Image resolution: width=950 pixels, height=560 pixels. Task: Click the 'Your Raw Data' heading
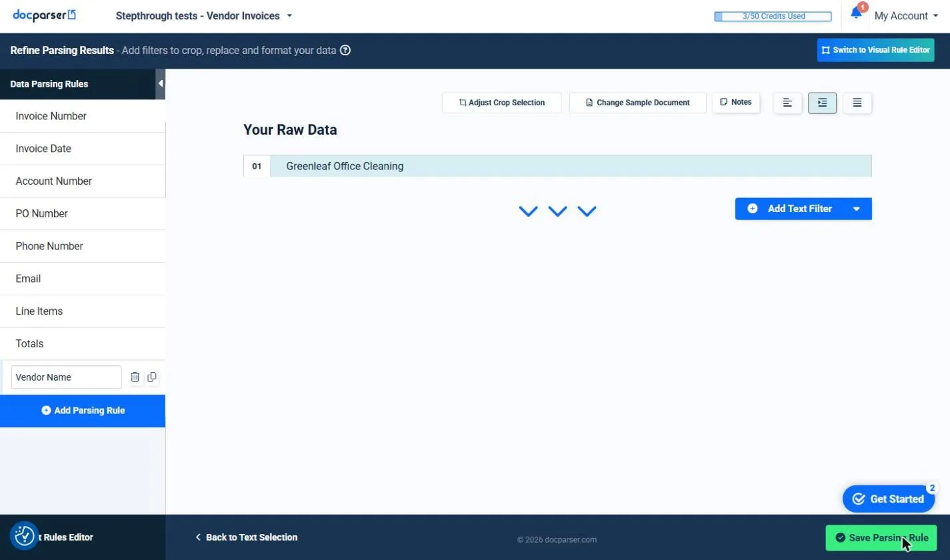[x=290, y=130]
